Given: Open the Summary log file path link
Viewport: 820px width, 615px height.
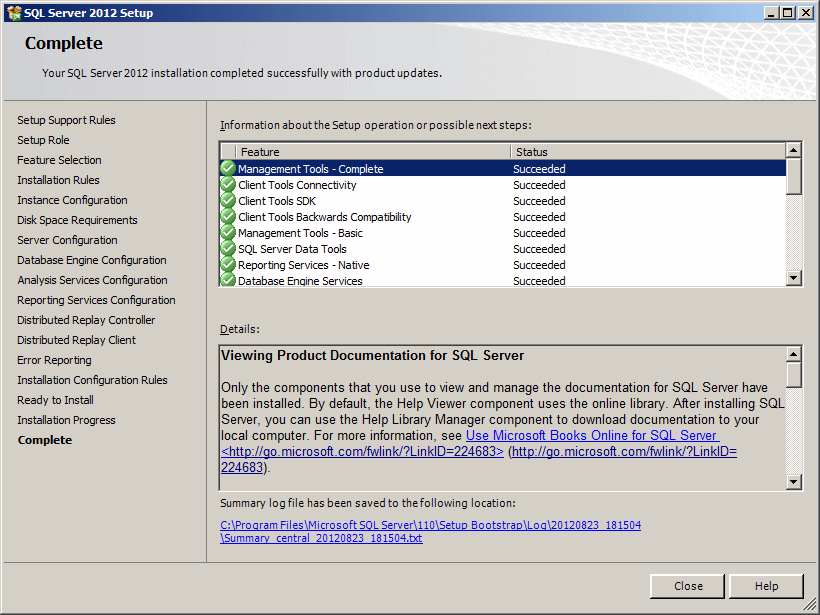Looking at the screenshot, I should tap(430, 531).
